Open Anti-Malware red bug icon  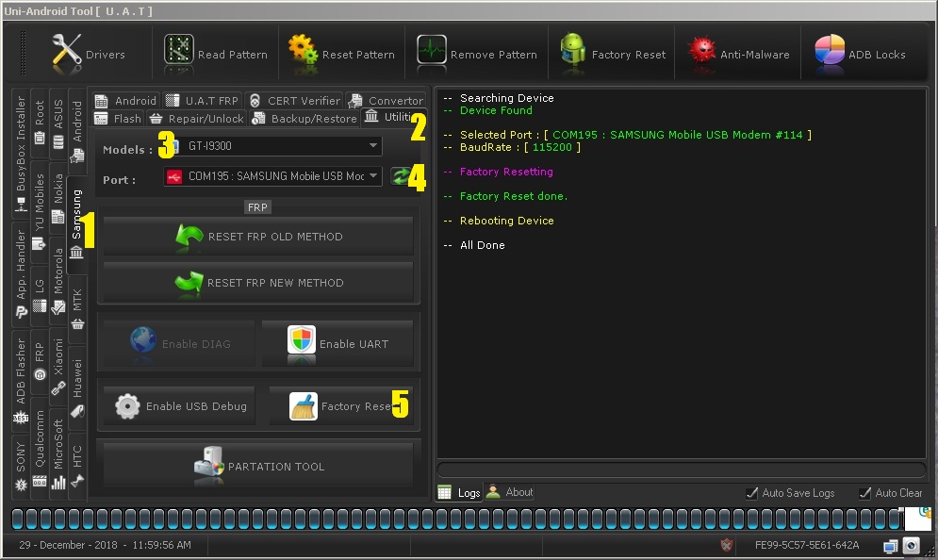pos(701,50)
